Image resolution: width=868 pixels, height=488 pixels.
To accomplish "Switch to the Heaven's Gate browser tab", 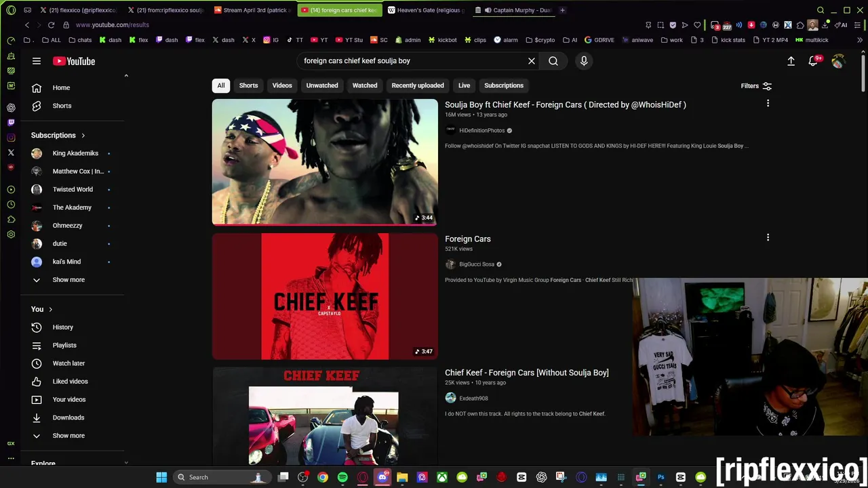I will (x=427, y=10).
